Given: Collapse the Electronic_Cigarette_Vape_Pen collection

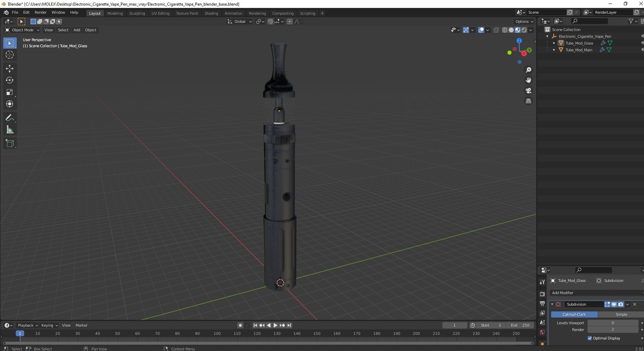Looking at the screenshot, I should pyautogui.click(x=547, y=36).
